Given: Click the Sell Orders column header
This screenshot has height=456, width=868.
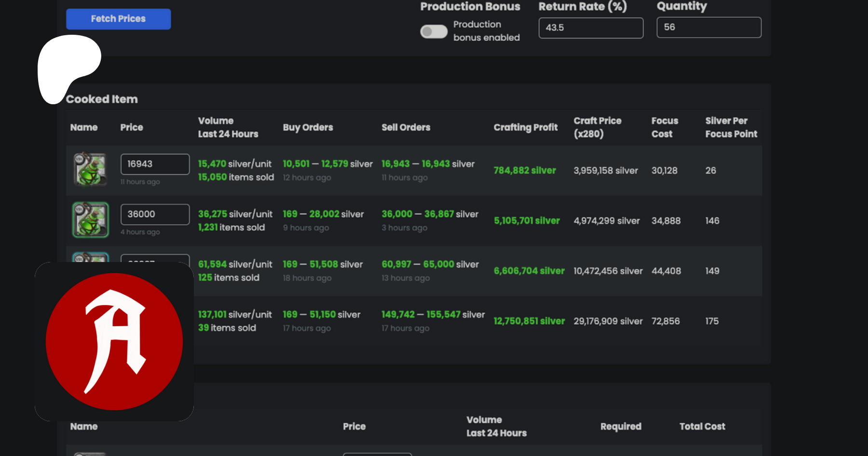Looking at the screenshot, I should (x=406, y=127).
